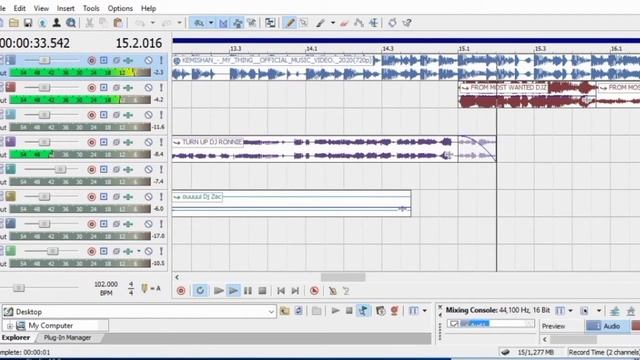The height and width of the screenshot is (360, 640).
Task: Click the track 1 volume slider
Action: point(44,60)
